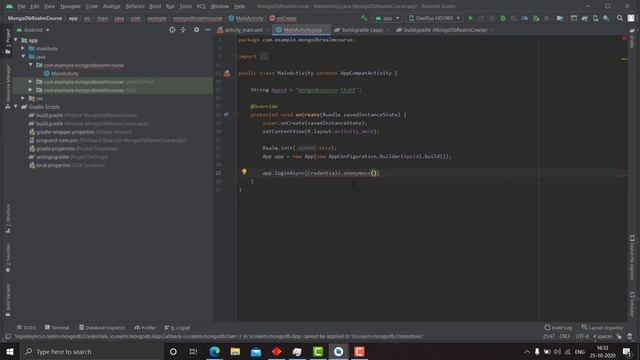Open the Logcat tool window

click(x=177, y=328)
